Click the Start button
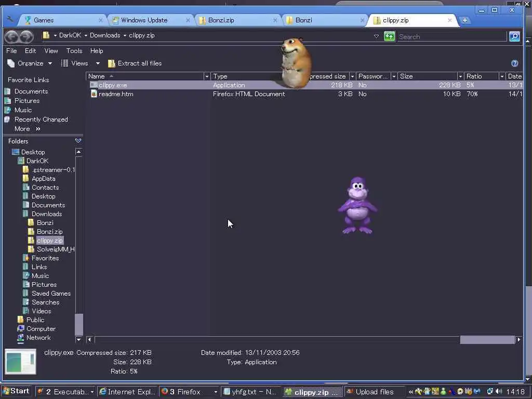The width and height of the screenshot is (532, 399). (x=16, y=391)
